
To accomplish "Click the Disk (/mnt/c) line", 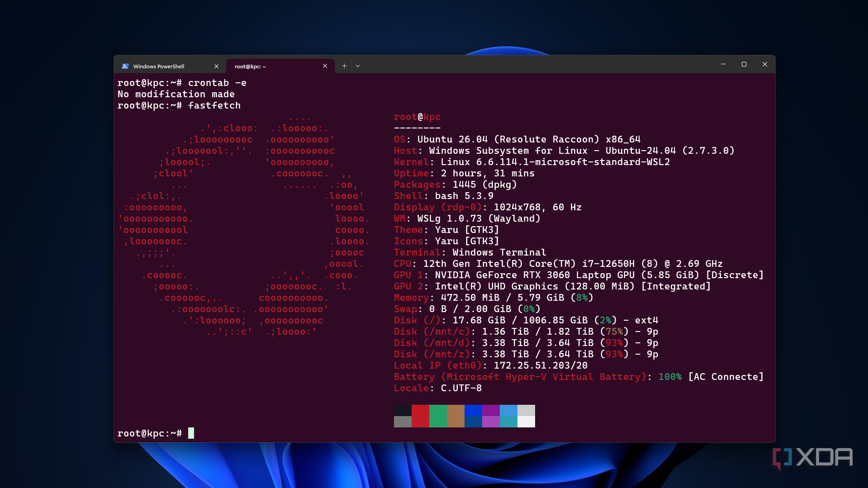I will click(x=526, y=332).
